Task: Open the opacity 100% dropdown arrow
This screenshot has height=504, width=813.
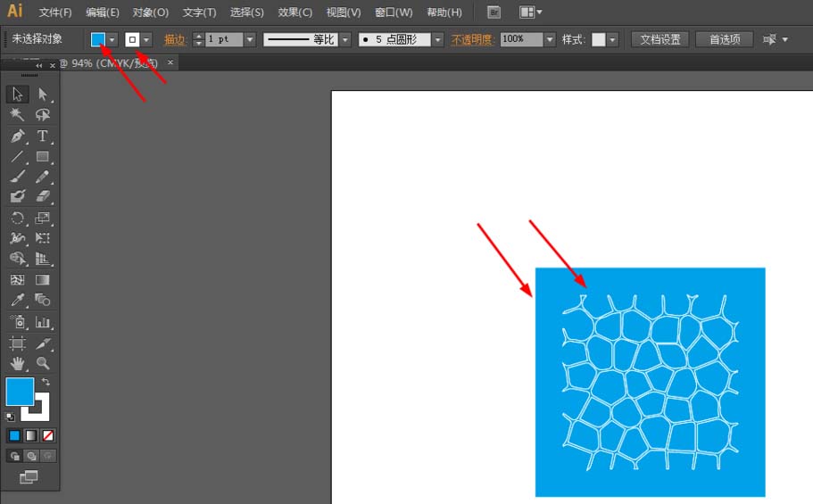Action: (550, 39)
